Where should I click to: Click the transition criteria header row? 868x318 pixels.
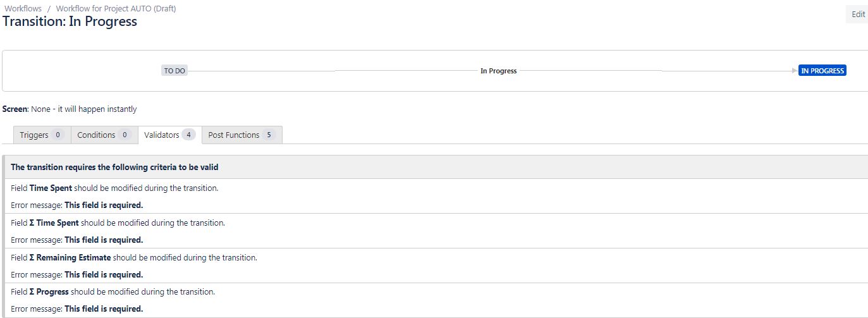(x=436, y=167)
